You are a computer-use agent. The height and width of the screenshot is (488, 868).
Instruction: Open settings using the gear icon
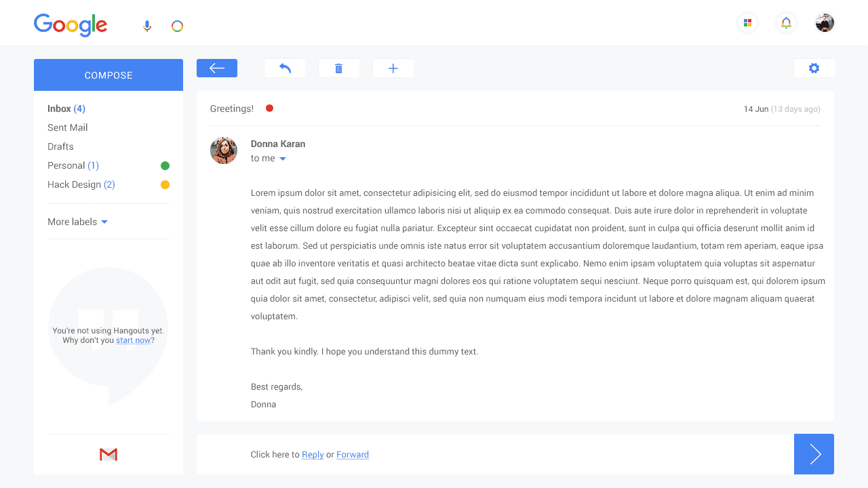(814, 68)
